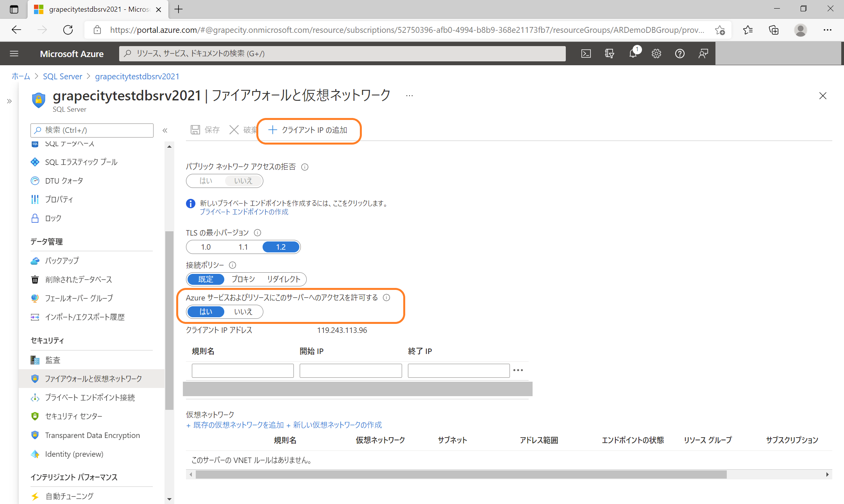Open browser profile avatar
The image size is (844, 504).
click(x=801, y=30)
